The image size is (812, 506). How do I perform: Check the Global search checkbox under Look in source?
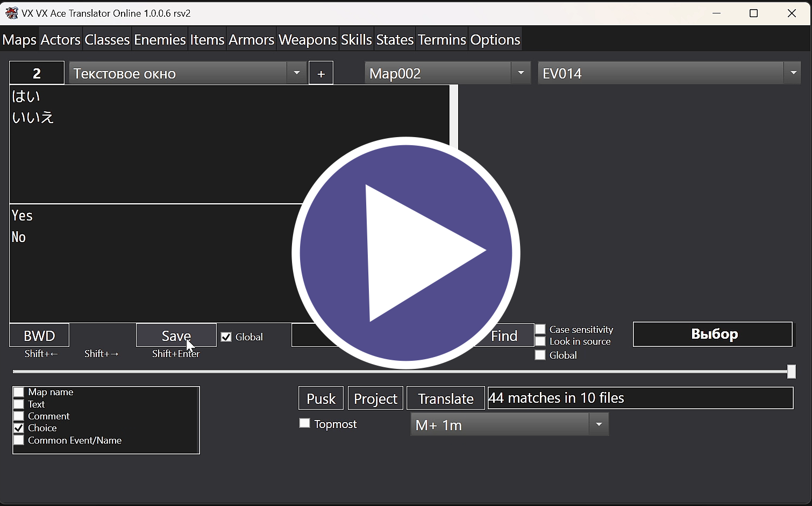pos(540,355)
